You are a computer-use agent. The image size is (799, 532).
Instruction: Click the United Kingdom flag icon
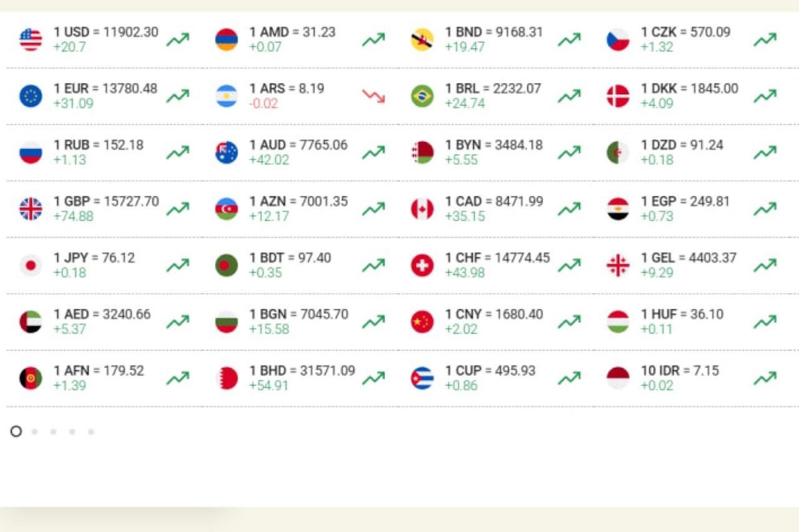(31, 209)
